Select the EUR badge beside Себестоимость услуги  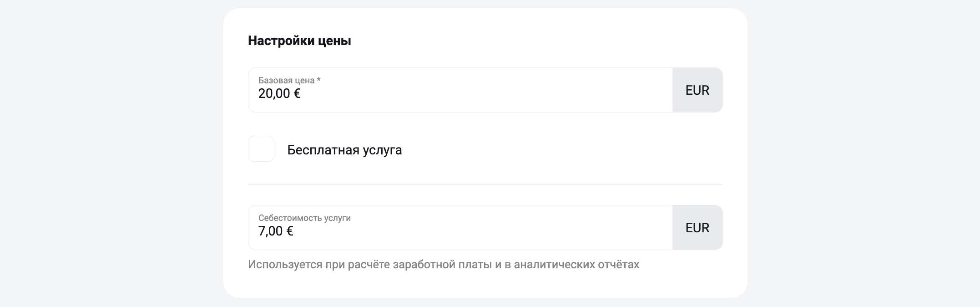pos(697,228)
